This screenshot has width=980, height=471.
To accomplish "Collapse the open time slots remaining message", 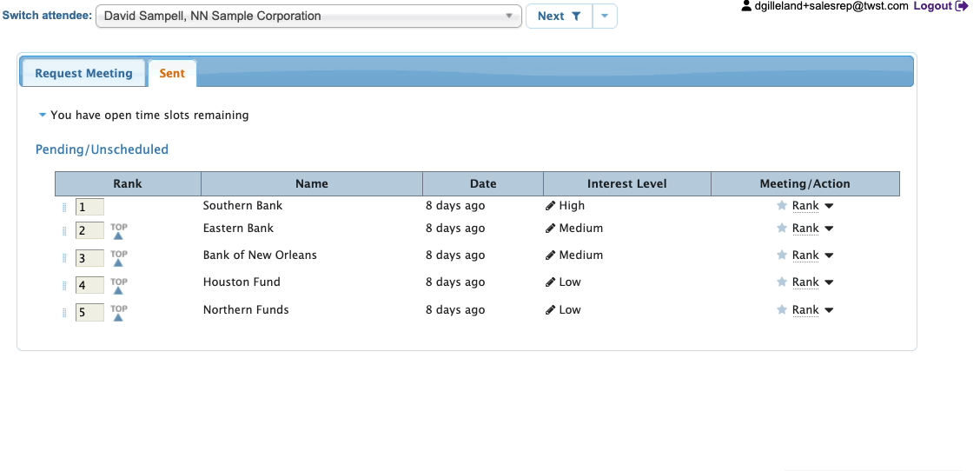I will tap(43, 115).
